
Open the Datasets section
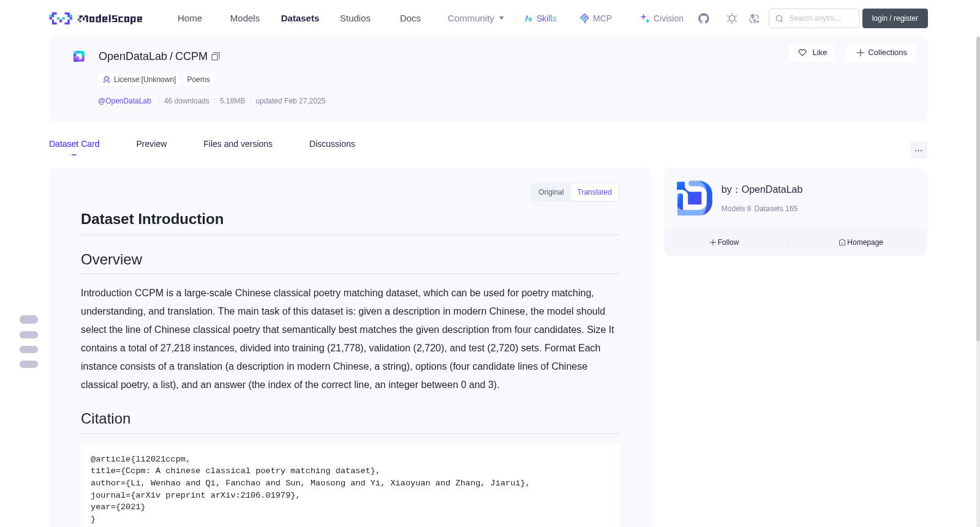coord(300,18)
